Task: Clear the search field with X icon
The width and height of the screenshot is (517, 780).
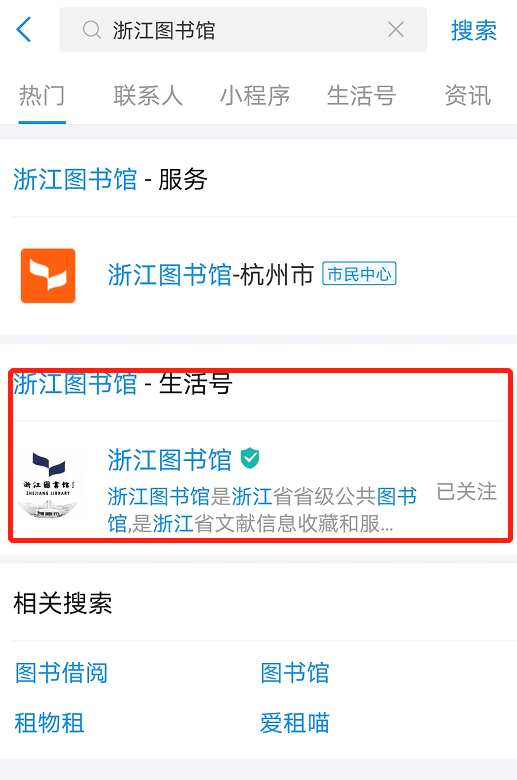Action: pyautogui.click(x=396, y=30)
